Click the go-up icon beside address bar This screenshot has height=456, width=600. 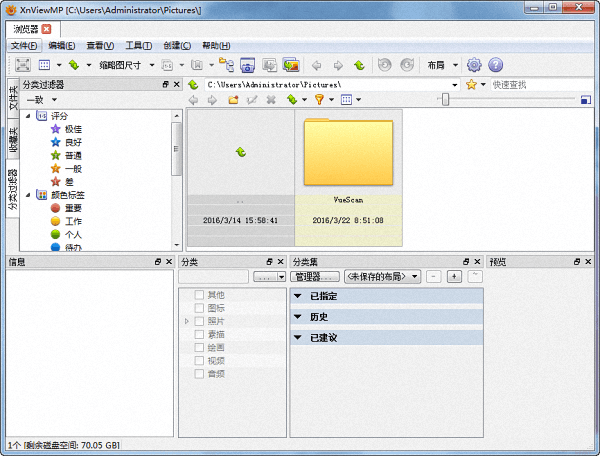(x=193, y=85)
